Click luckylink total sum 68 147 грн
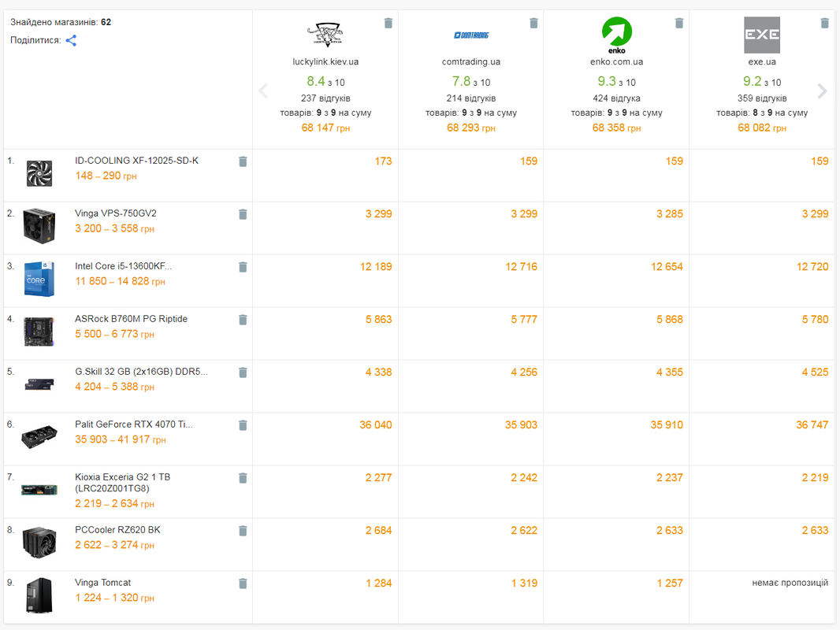The height and width of the screenshot is (630, 840). click(325, 128)
